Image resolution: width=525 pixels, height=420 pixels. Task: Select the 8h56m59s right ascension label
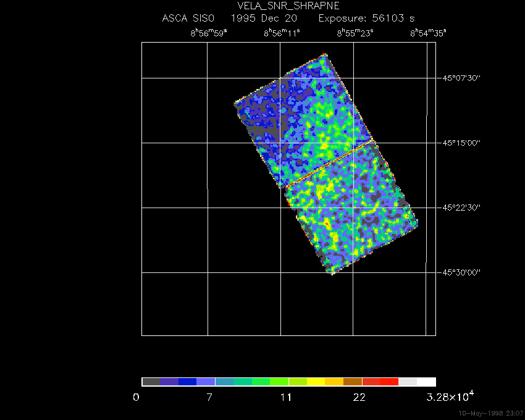click(209, 33)
